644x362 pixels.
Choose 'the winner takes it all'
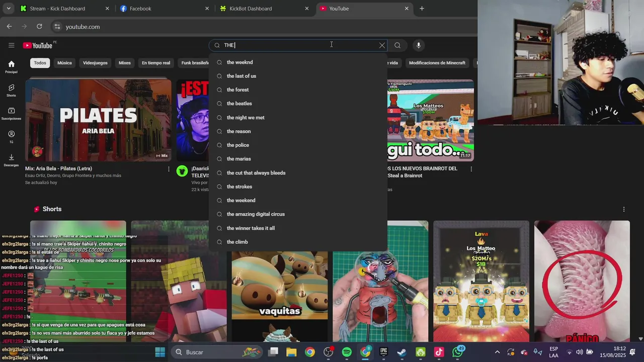298,228
